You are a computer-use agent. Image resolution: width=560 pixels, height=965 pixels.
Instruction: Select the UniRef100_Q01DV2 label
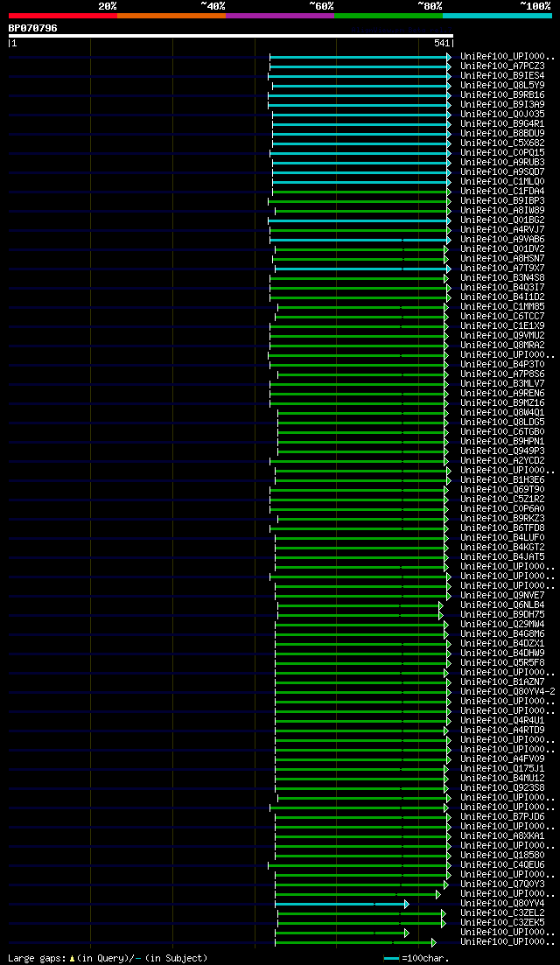(502, 249)
